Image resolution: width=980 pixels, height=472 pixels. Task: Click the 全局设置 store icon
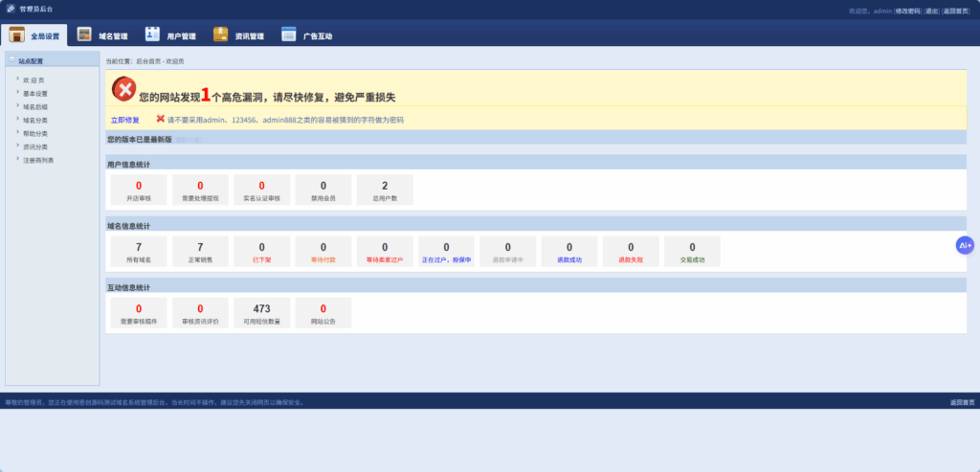[x=17, y=35]
